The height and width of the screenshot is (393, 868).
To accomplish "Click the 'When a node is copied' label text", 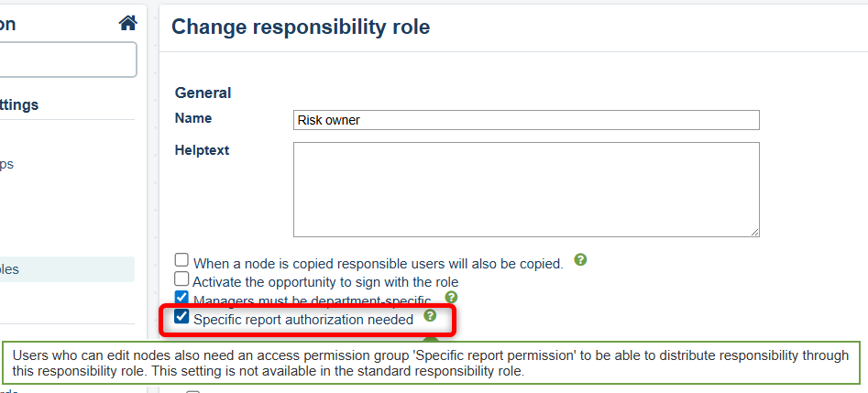I will tap(378, 264).
